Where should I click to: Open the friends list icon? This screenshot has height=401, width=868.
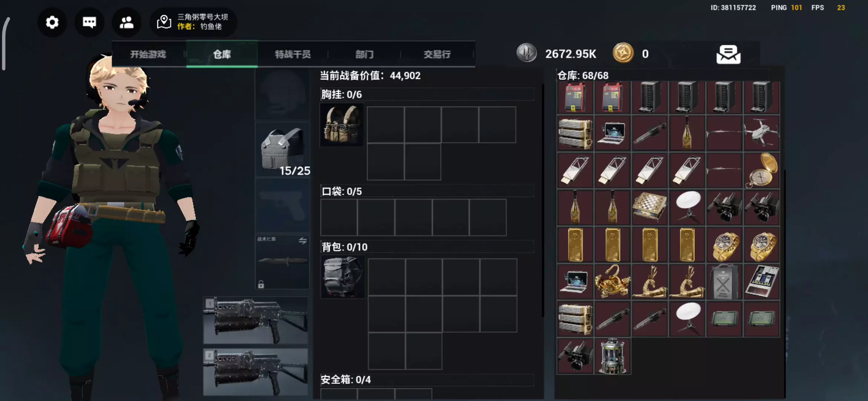pos(126,23)
